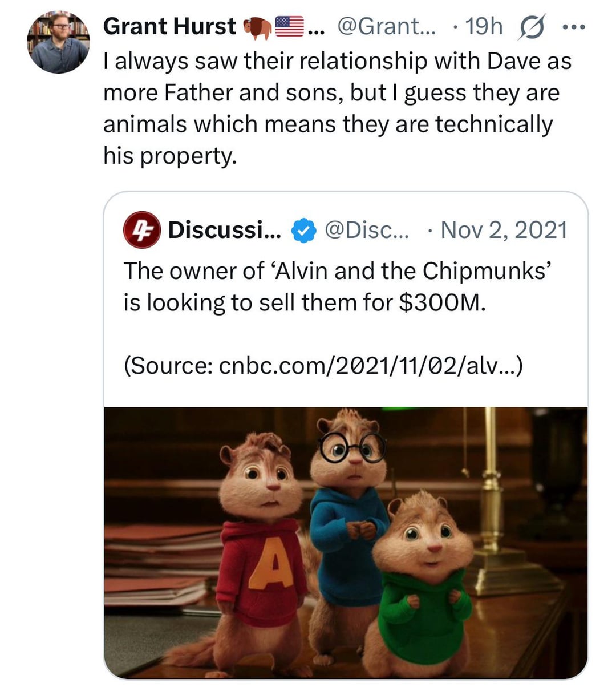
Task: Click Grant Hurst's tweet text about Dave
Action: [x=337, y=108]
